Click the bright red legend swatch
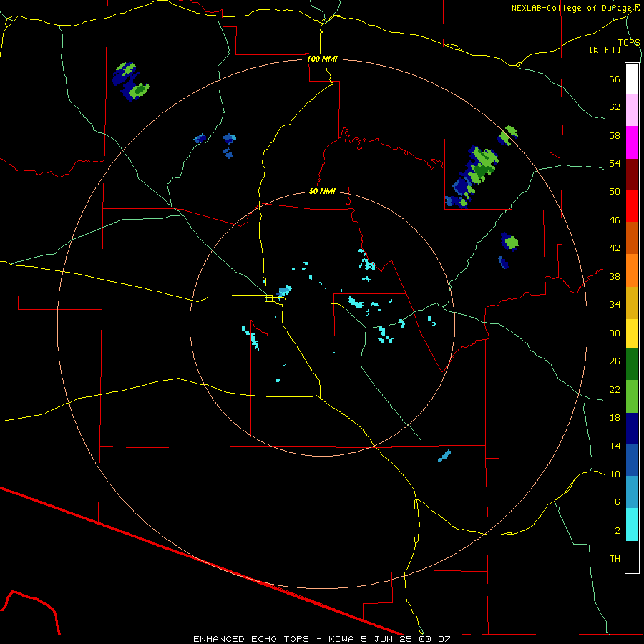Image resolution: width=644 pixels, height=644 pixels. (x=632, y=206)
